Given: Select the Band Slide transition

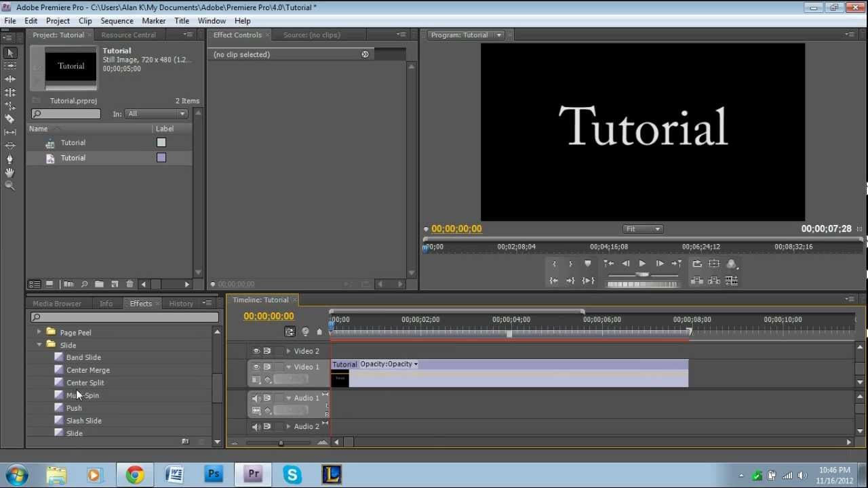Looking at the screenshot, I should tap(83, 357).
